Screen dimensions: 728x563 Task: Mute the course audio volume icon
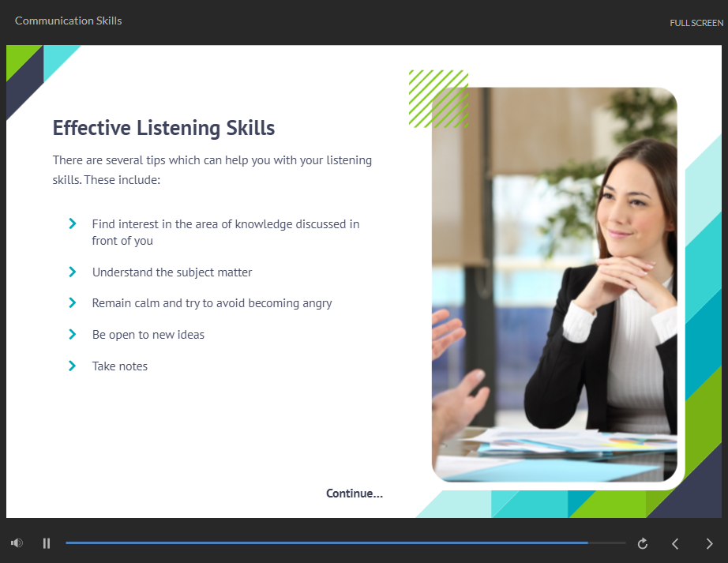click(x=17, y=542)
